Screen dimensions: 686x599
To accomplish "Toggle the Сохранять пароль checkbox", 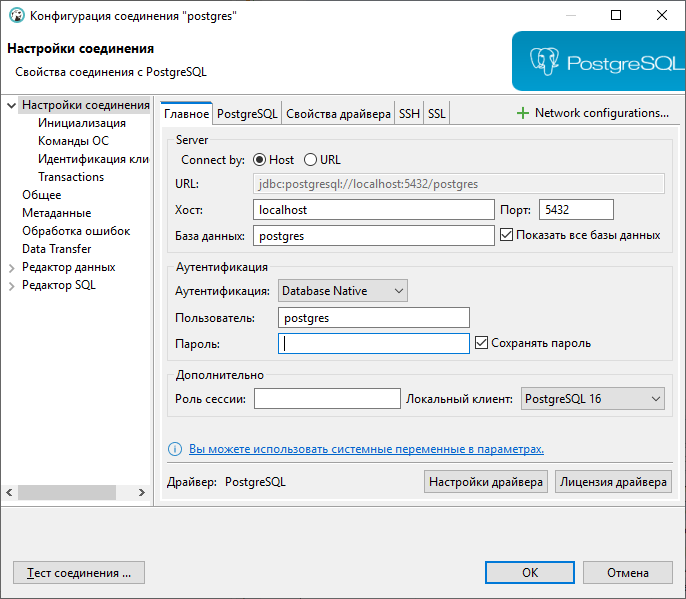I will pyautogui.click(x=481, y=343).
